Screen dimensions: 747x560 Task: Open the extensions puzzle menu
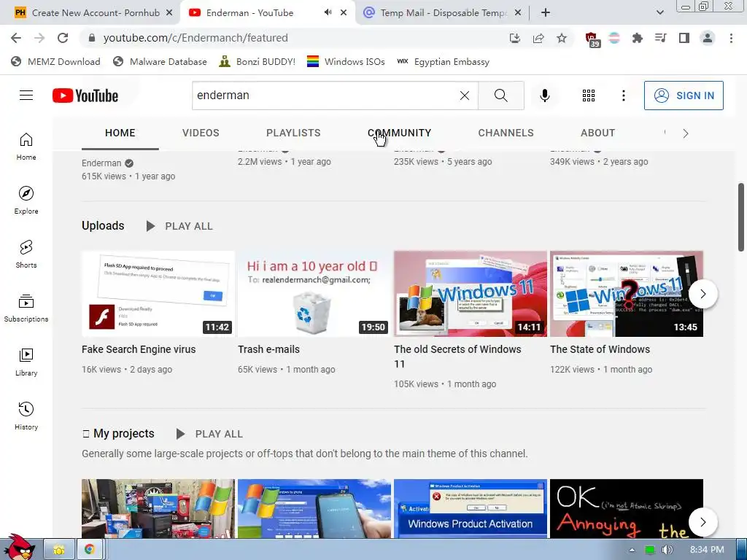coord(637,38)
